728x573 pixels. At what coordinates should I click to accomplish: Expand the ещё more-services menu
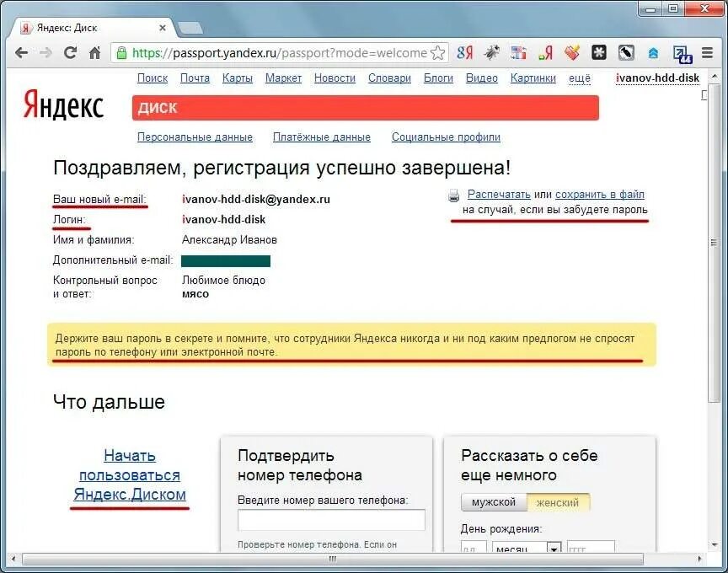(x=580, y=78)
